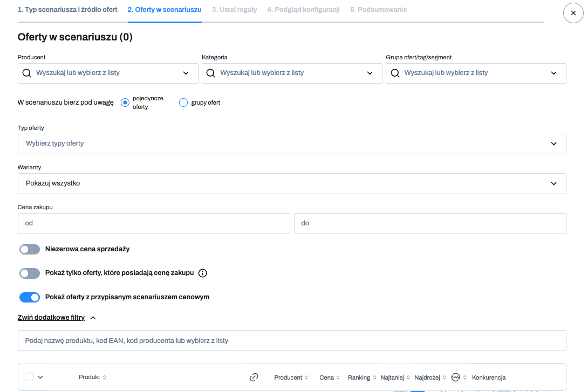Expand the Grupa ofert/tag/segment dropdown arrow

(x=553, y=73)
